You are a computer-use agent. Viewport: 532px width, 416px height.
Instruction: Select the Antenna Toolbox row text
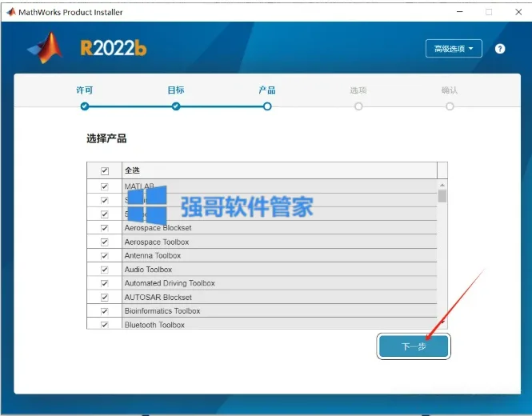click(x=152, y=255)
